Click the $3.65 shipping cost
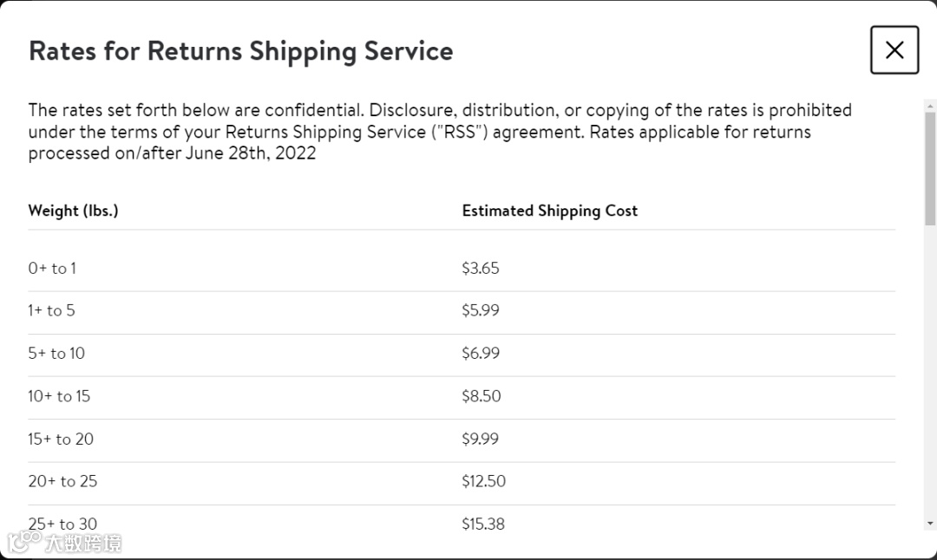This screenshot has width=937, height=560. [x=481, y=269]
